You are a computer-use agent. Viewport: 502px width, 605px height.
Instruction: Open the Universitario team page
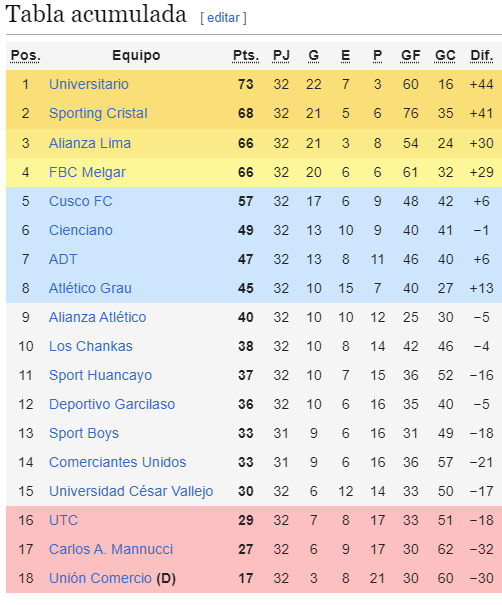[x=89, y=84]
